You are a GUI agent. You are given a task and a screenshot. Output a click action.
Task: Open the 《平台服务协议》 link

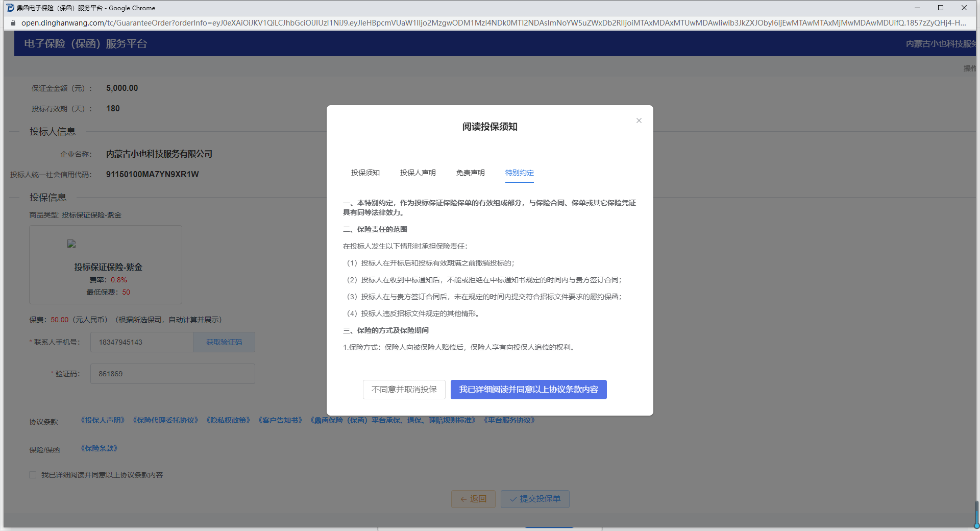coord(509,420)
